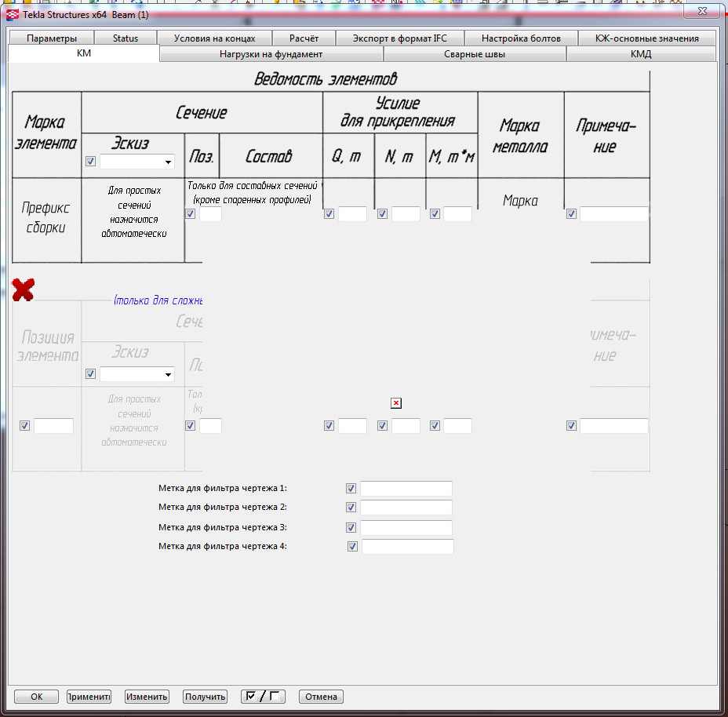
Task: Click the upper N, т input field
Action: click(406, 214)
